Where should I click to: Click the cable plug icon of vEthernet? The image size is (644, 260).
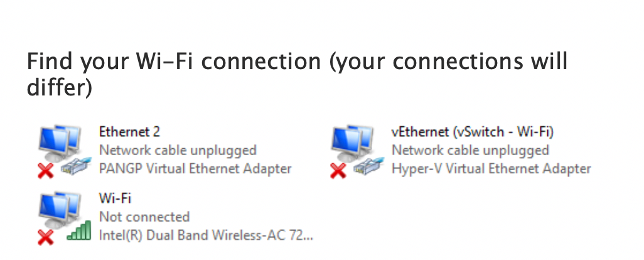point(369,165)
